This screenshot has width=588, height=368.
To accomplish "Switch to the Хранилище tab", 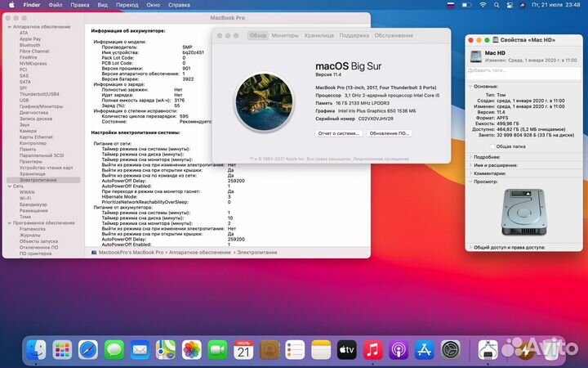I will (x=319, y=35).
